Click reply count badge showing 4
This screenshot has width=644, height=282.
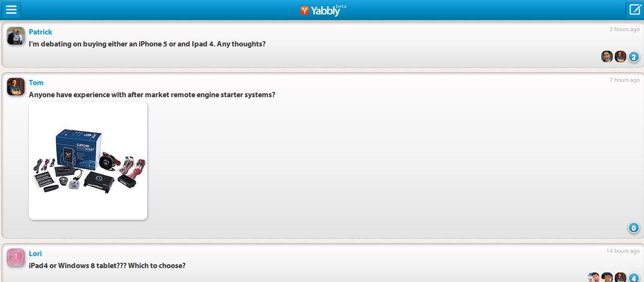pyautogui.click(x=633, y=278)
